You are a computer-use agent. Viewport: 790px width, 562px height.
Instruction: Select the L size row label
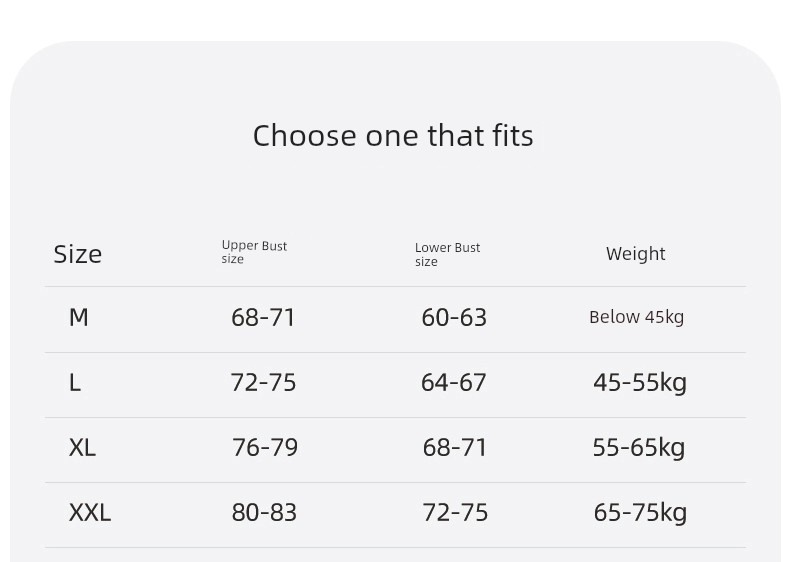point(75,383)
